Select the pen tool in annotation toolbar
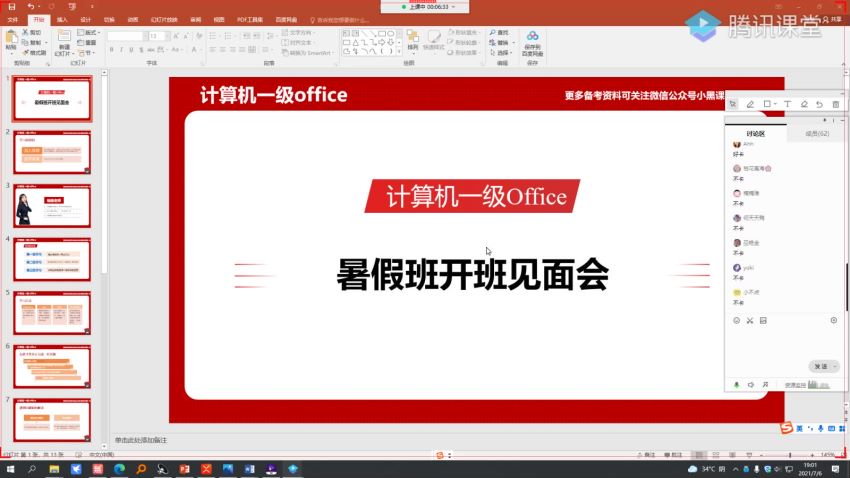This screenshot has height=478, width=850. click(x=750, y=104)
